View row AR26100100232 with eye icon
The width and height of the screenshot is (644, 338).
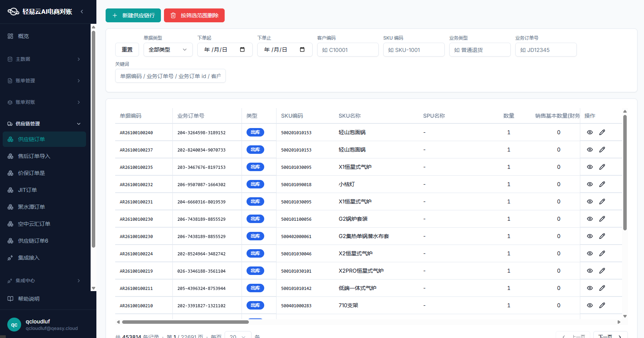point(590,184)
